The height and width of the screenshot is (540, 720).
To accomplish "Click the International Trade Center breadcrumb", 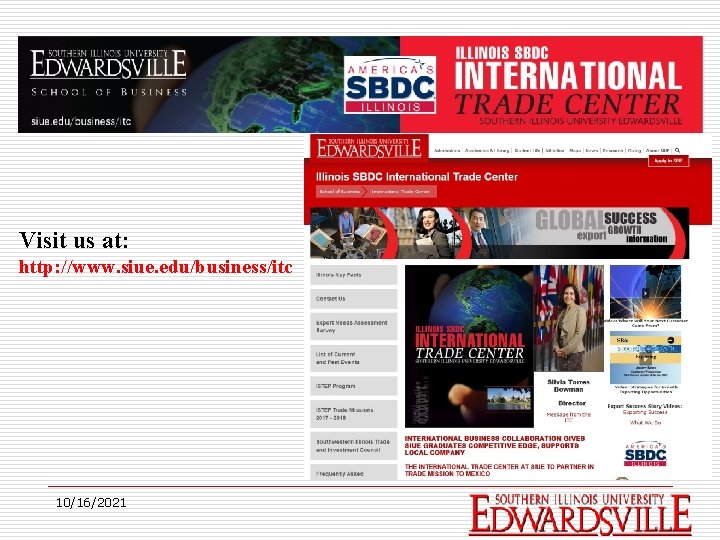I will click(400, 191).
